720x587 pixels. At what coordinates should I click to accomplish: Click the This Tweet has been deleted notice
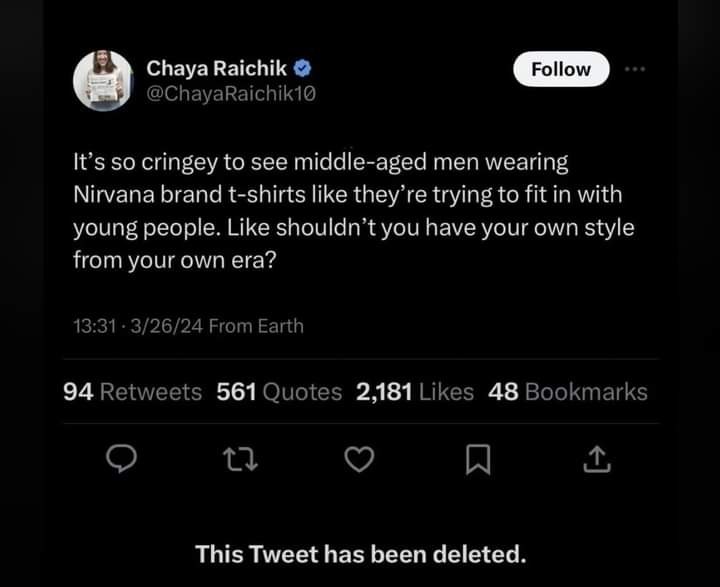click(360, 553)
